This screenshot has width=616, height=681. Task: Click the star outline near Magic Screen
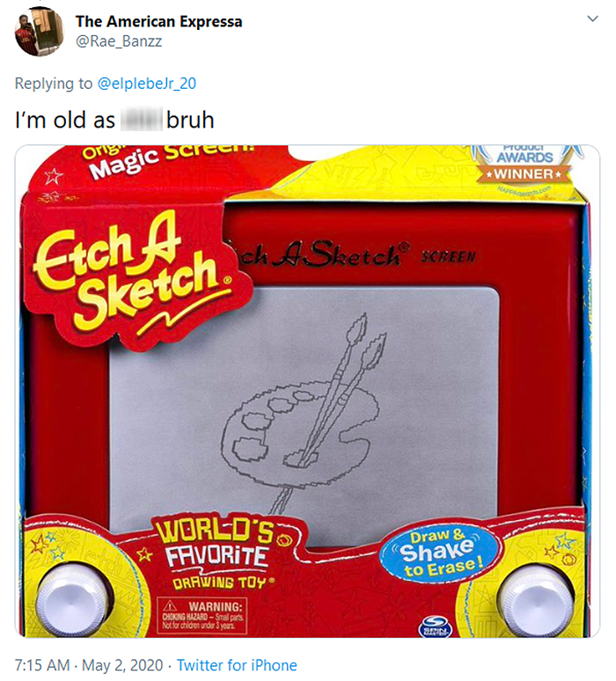(54, 177)
